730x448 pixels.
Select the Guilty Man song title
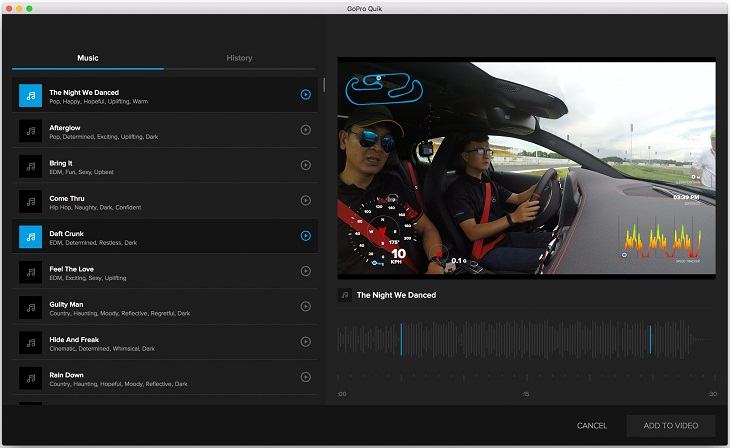pyautogui.click(x=66, y=305)
